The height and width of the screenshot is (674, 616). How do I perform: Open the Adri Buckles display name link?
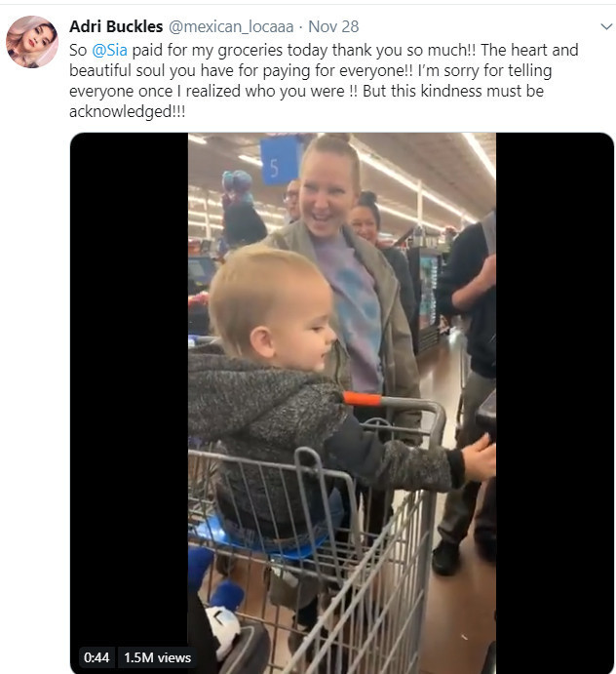click(116, 26)
